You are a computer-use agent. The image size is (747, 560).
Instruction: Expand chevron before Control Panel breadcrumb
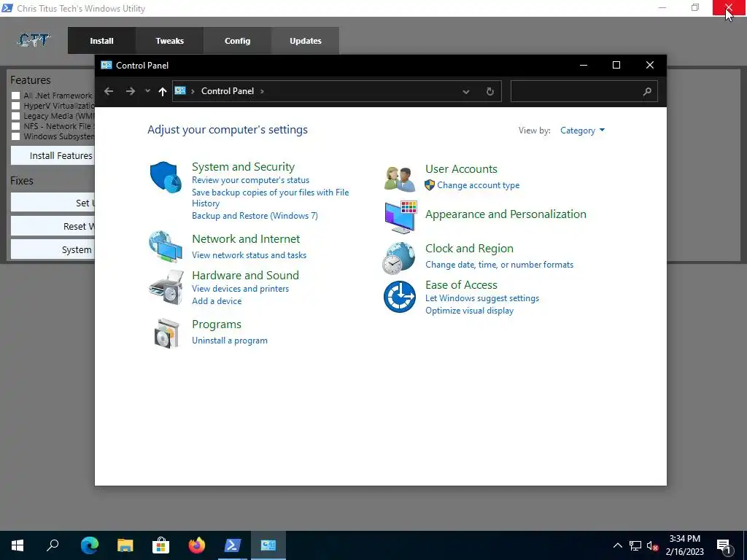click(193, 91)
